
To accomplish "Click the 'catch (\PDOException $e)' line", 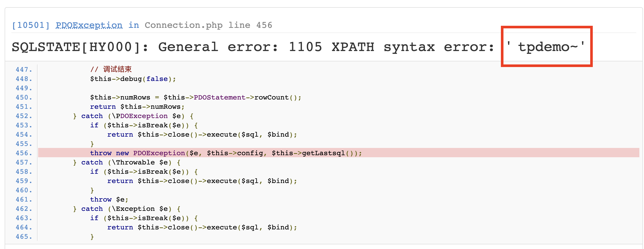I will pos(133,116).
